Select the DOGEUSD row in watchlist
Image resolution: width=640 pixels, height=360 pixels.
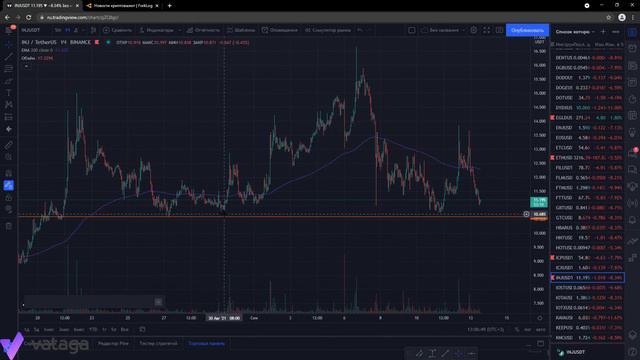[587, 88]
